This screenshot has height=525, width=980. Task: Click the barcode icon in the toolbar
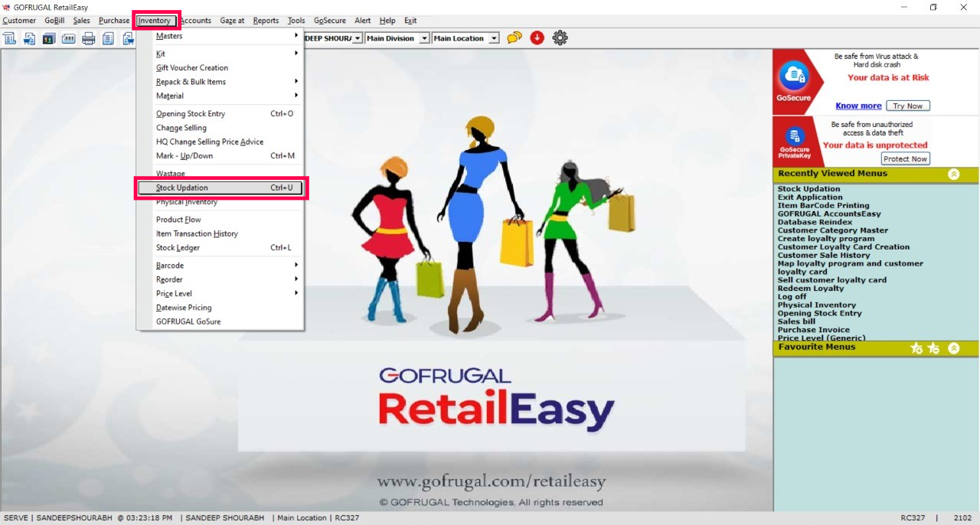[68, 38]
